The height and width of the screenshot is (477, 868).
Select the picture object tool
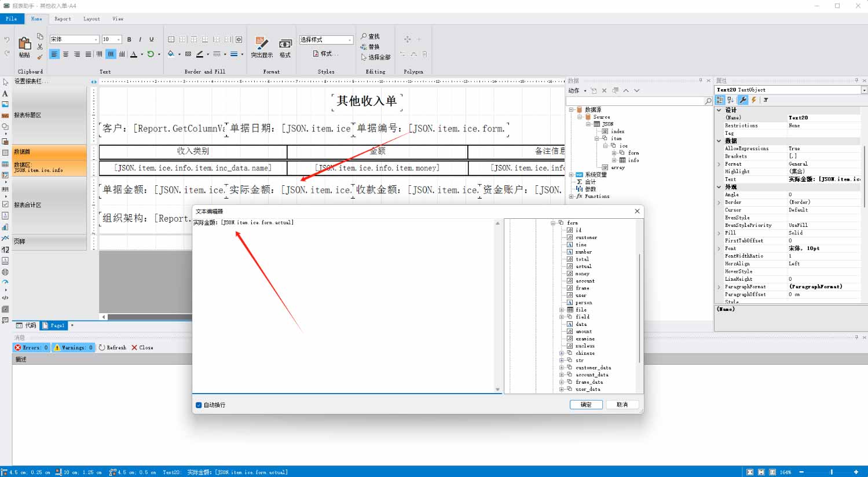5,104
